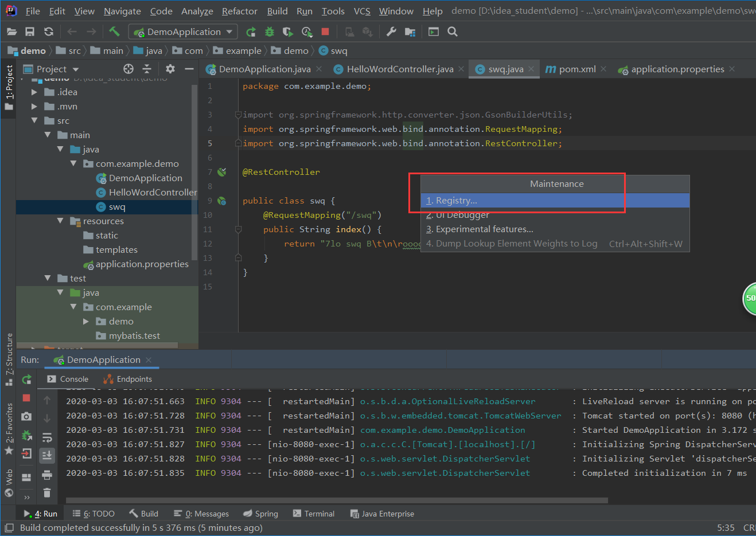Open Project Structure icon in toolbar
The image size is (756, 536).
[410, 32]
